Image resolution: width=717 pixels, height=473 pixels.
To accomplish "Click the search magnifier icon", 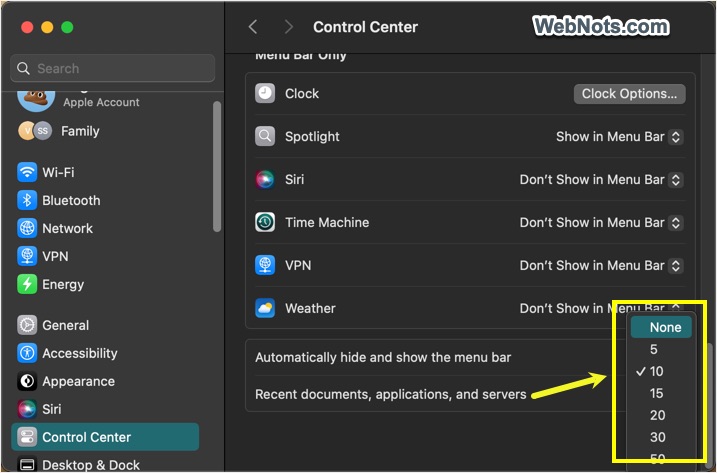I will coord(23,69).
